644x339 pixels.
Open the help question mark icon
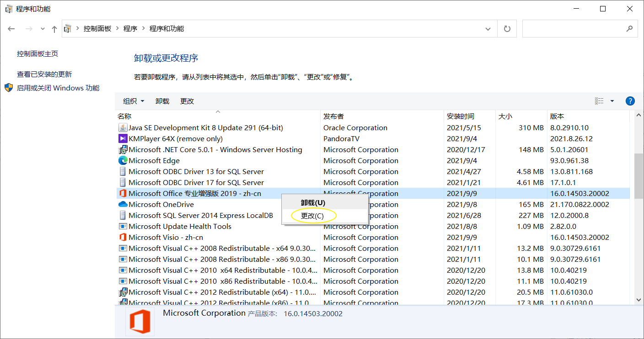coord(630,101)
